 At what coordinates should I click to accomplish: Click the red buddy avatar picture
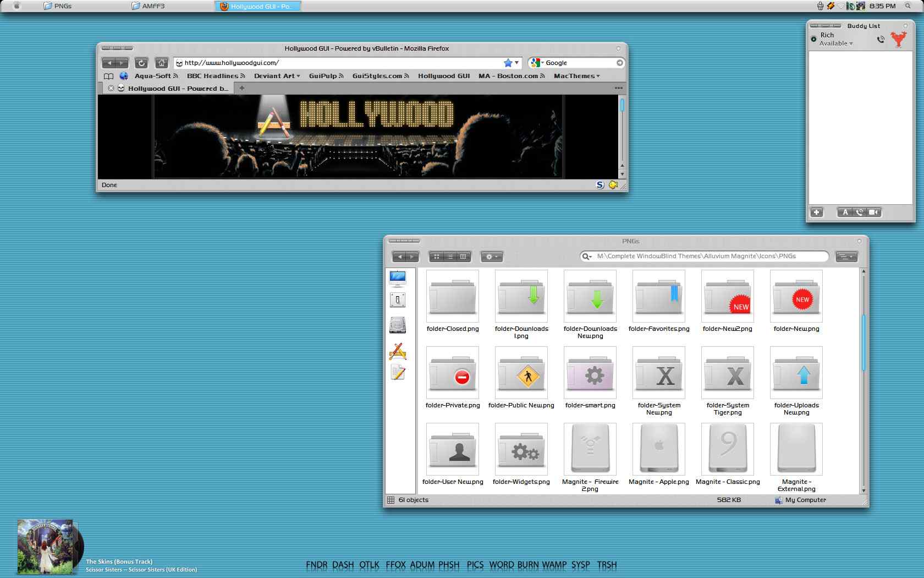[x=899, y=39]
